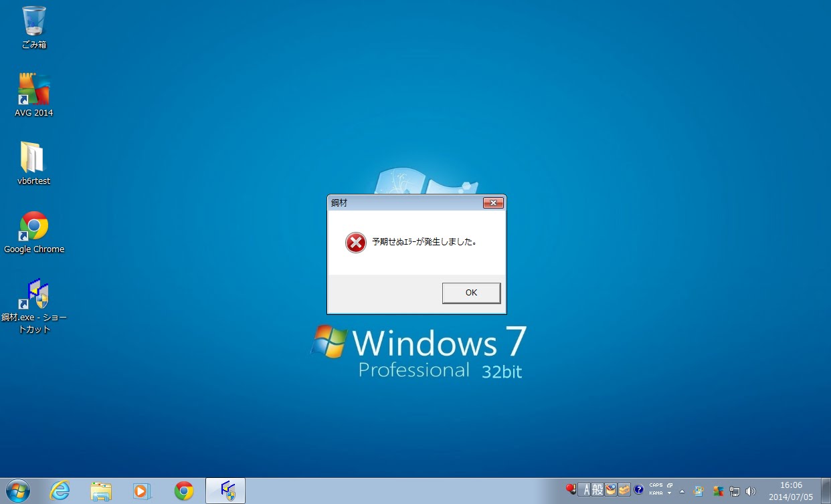Click the IME conversion mode 般 button
The width and height of the screenshot is (831, 504).
click(x=597, y=490)
